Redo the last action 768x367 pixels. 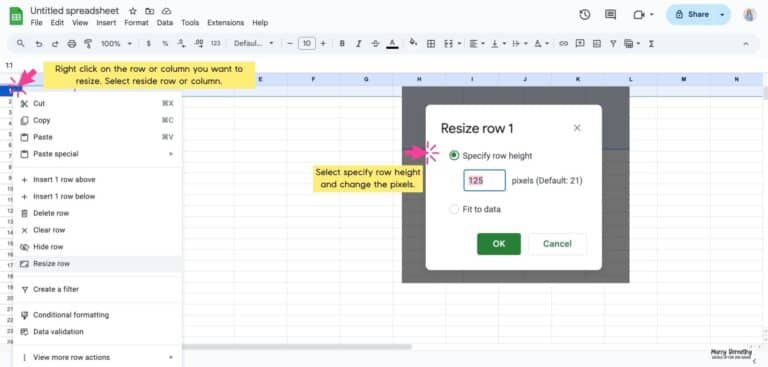pyautogui.click(x=55, y=44)
